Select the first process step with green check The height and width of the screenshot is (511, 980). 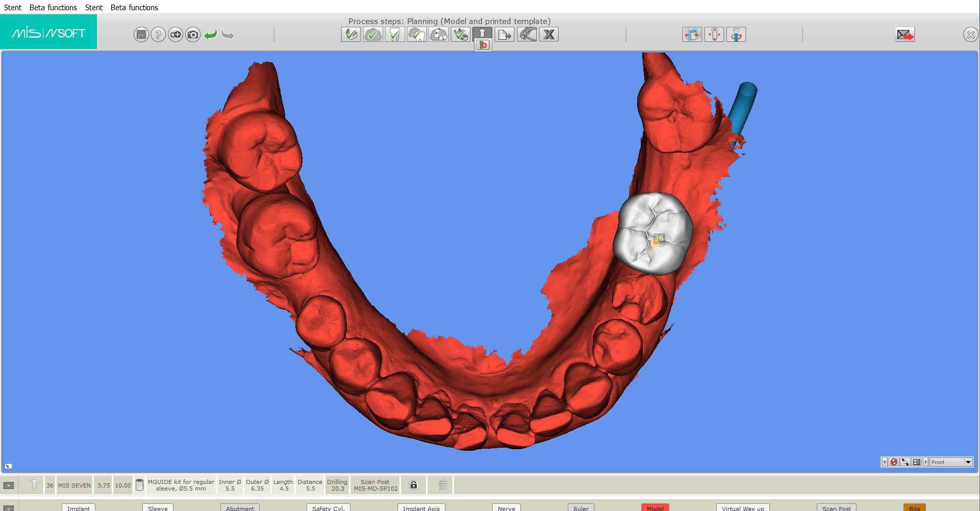click(x=351, y=34)
